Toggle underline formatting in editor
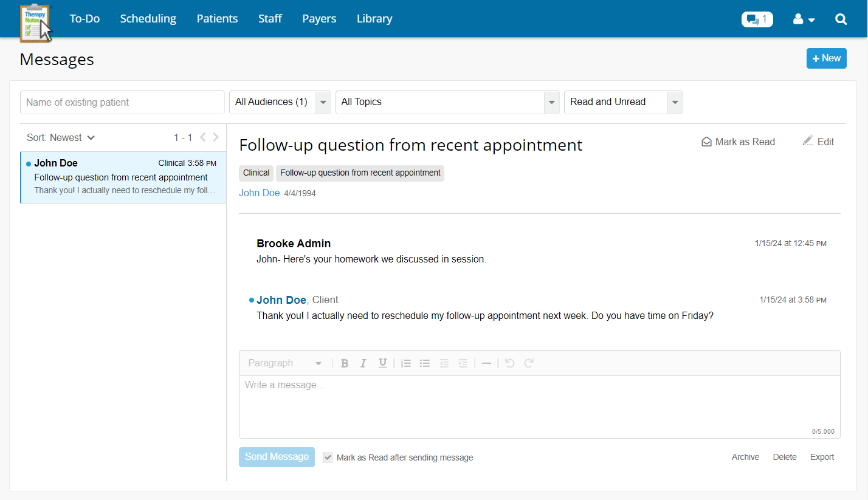 point(382,363)
